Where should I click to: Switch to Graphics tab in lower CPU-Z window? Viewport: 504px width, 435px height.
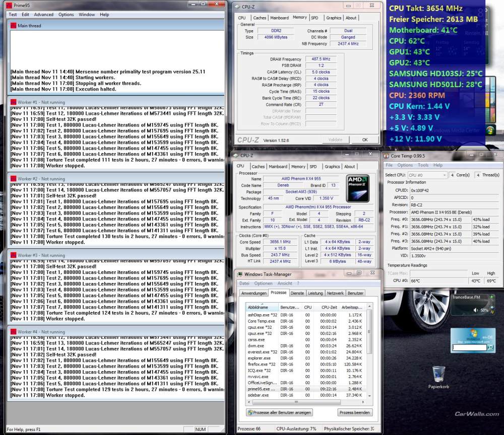tap(332, 167)
